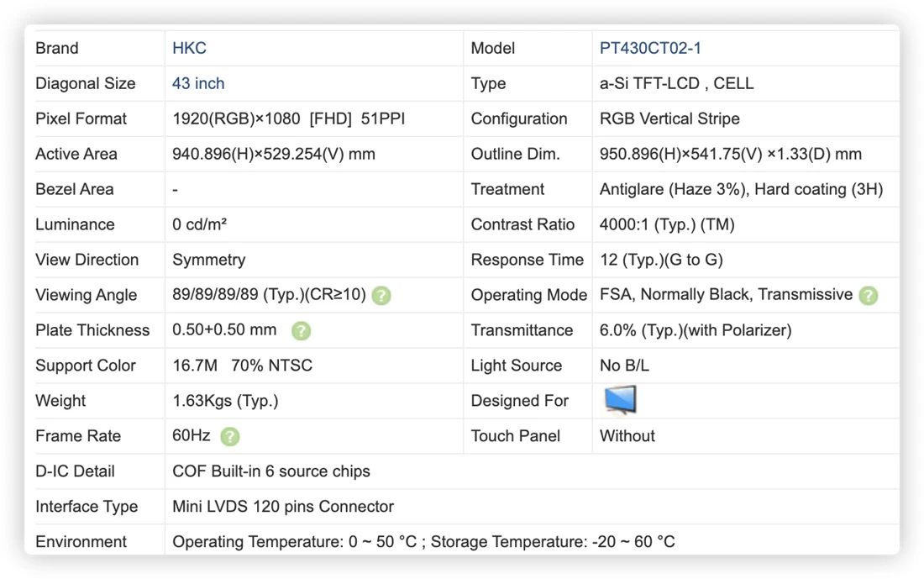
Task: Click the COF Built-in source chips text
Action: pyautogui.click(x=271, y=471)
